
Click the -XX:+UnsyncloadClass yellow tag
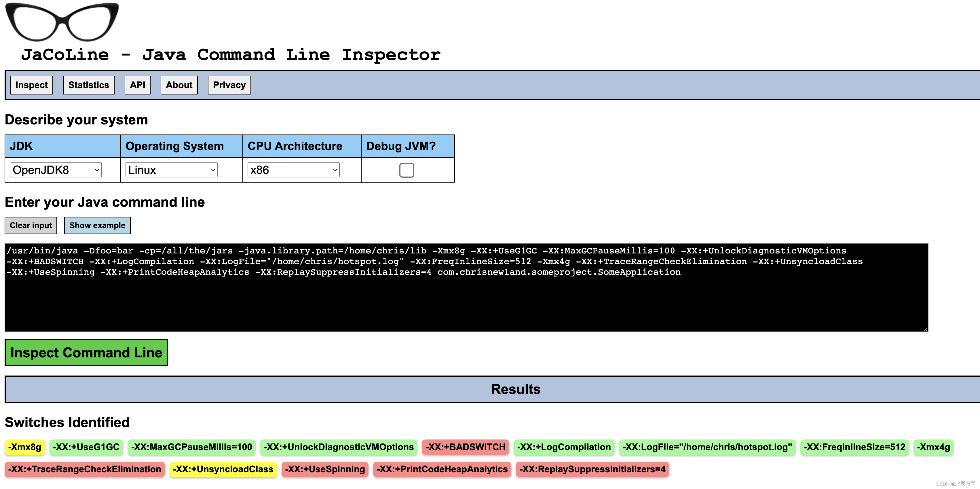(x=223, y=469)
